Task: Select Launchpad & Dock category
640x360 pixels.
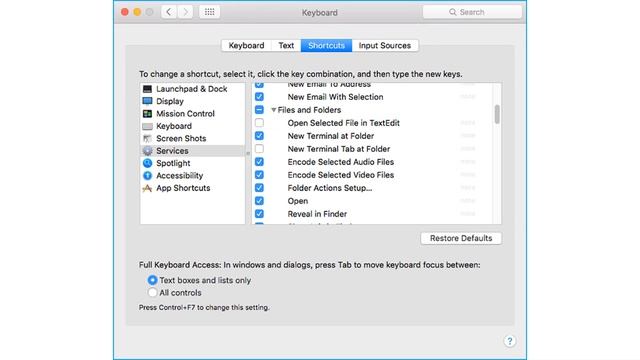Action: point(192,89)
